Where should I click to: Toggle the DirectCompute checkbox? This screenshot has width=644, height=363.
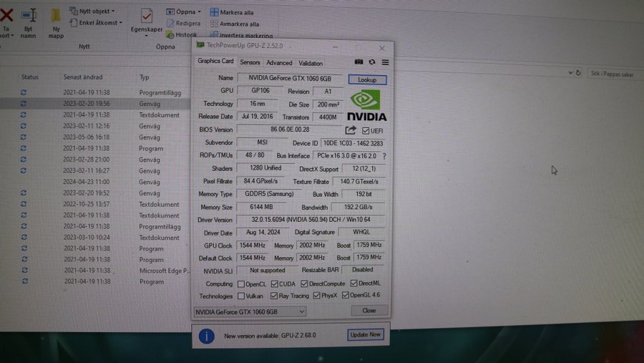(x=304, y=284)
